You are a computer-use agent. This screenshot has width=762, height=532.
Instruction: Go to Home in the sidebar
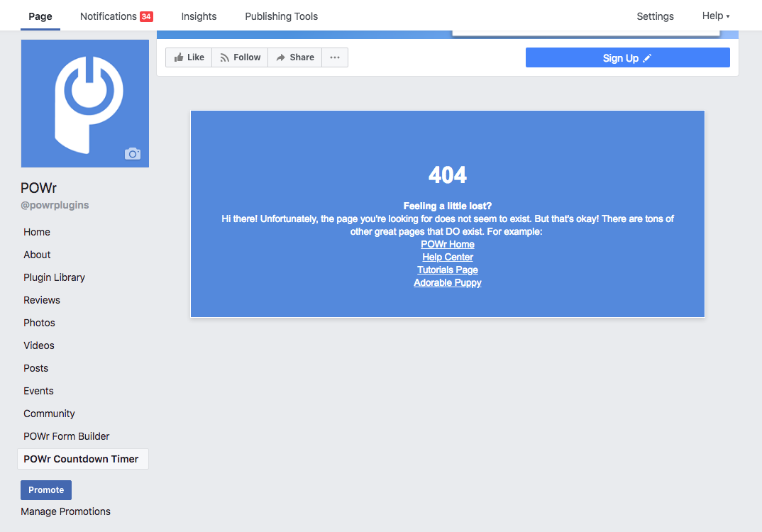point(37,232)
